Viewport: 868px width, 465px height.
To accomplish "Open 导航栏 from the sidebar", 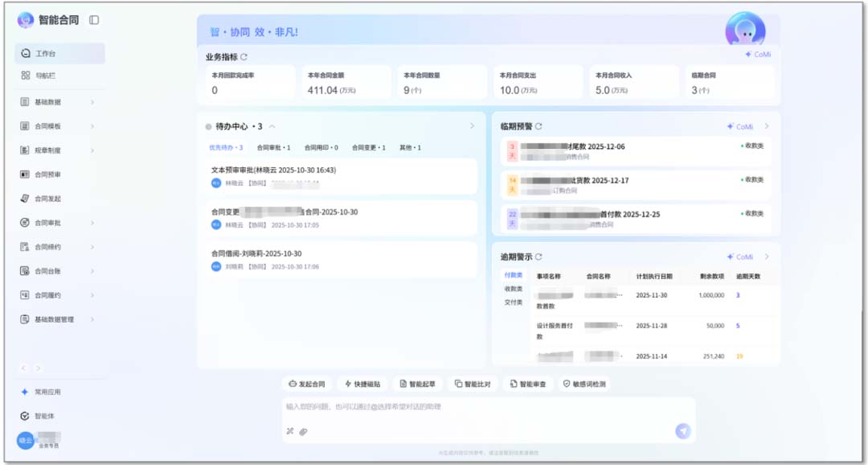I will (x=44, y=76).
